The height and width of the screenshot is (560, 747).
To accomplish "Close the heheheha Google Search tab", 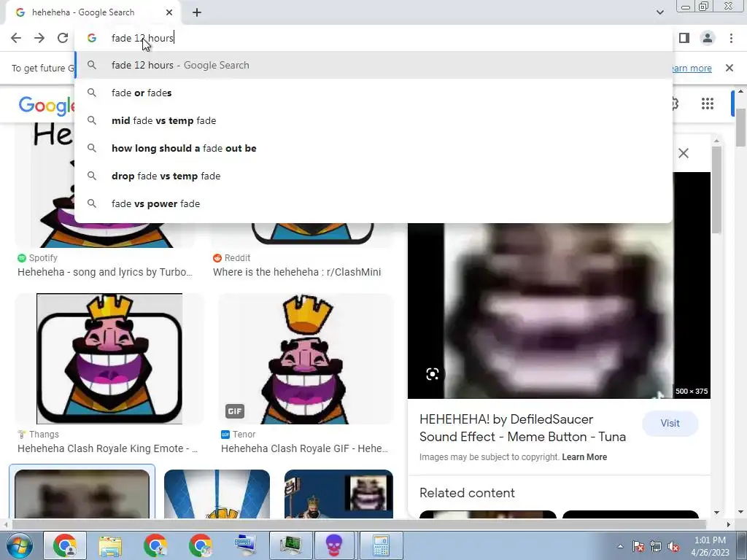I will click(x=169, y=12).
